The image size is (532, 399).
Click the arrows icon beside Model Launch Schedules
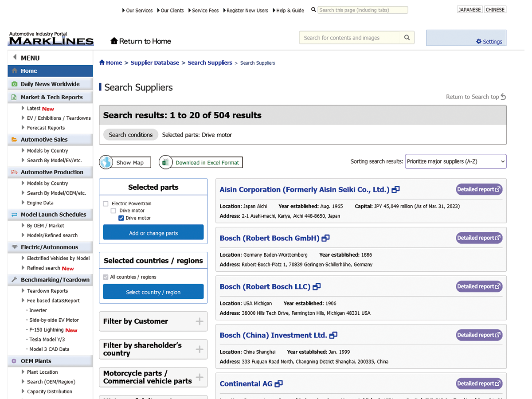tap(15, 215)
